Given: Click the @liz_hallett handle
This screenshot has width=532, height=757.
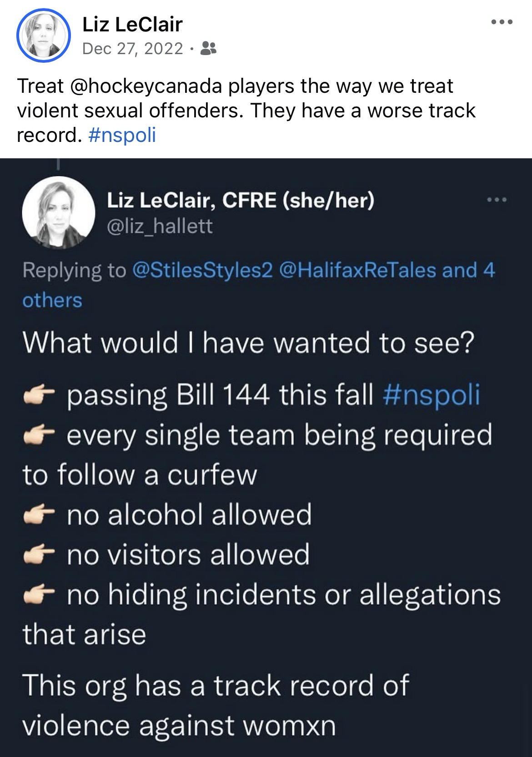Looking at the screenshot, I should [x=159, y=226].
